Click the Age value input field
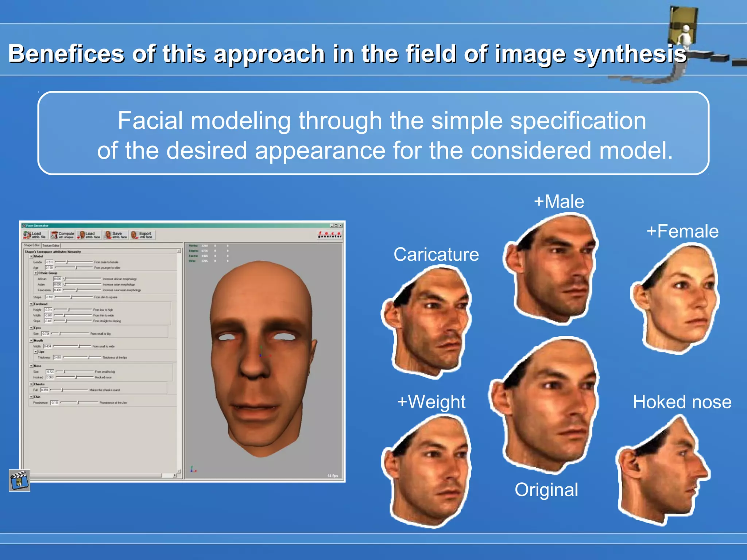 (x=49, y=268)
